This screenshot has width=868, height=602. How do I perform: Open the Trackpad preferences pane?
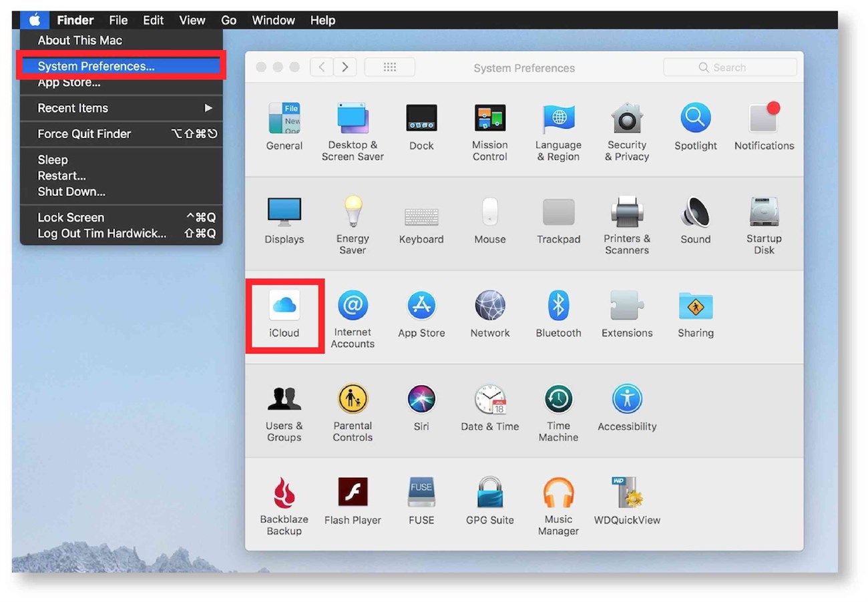[x=558, y=221]
